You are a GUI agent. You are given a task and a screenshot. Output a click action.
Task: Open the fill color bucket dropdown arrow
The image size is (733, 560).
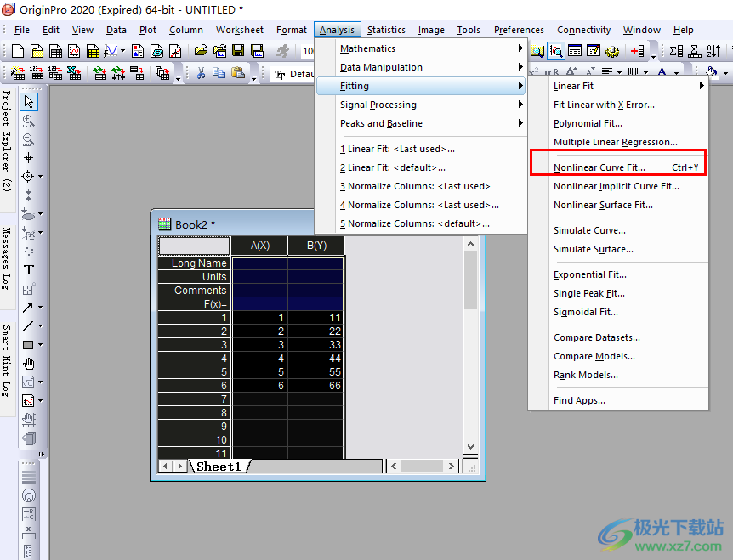click(725, 73)
